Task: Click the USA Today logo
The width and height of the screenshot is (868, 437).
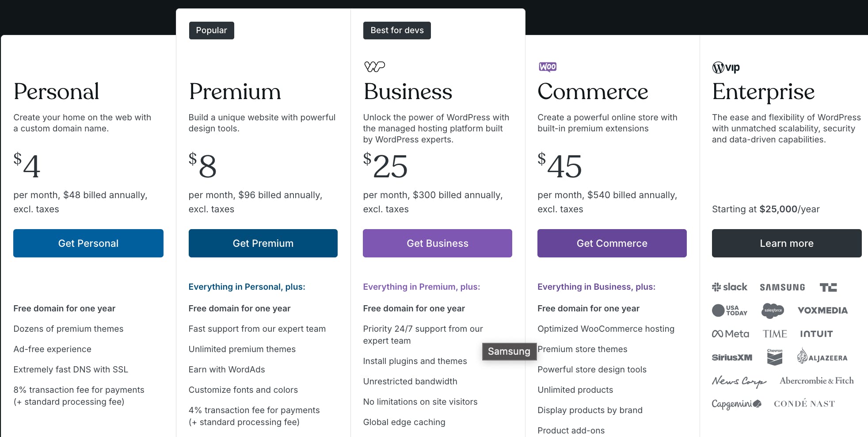Action: tap(730, 310)
